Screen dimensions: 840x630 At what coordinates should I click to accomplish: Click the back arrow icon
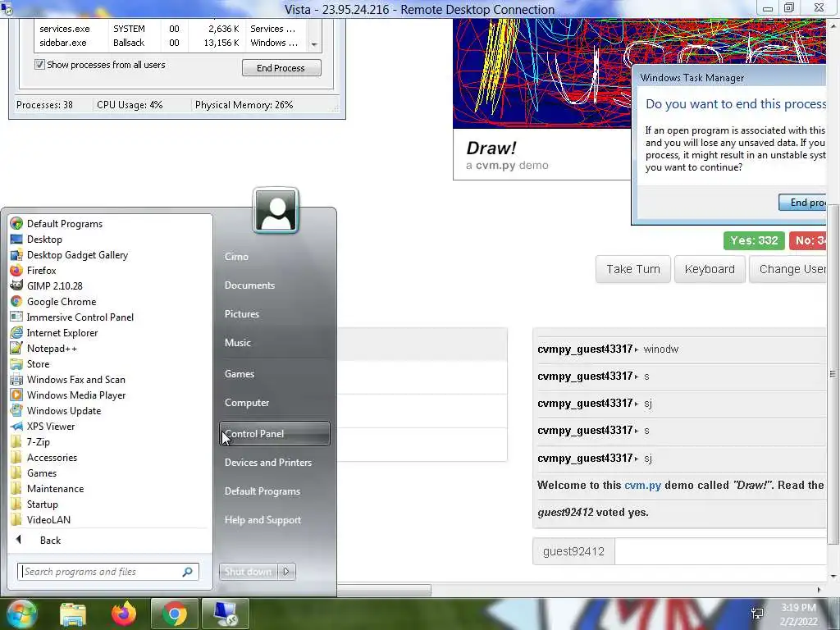[x=19, y=540]
